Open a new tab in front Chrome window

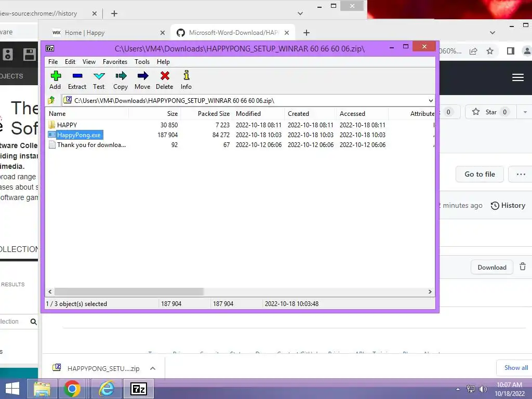point(307,33)
